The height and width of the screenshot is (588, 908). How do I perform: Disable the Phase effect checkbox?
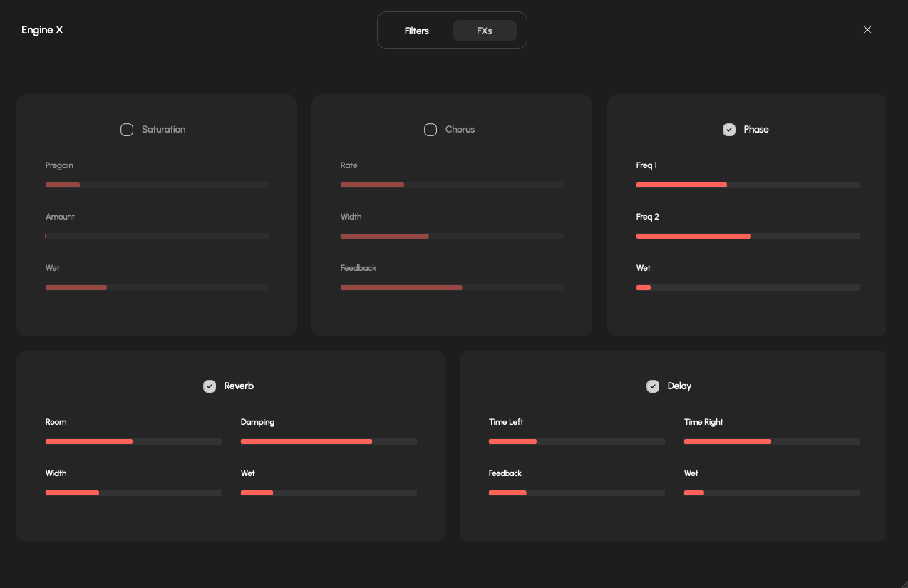729,130
